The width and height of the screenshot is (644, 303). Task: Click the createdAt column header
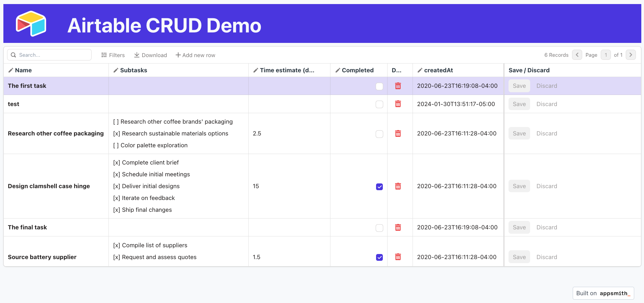pyautogui.click(x=438, y=70)
